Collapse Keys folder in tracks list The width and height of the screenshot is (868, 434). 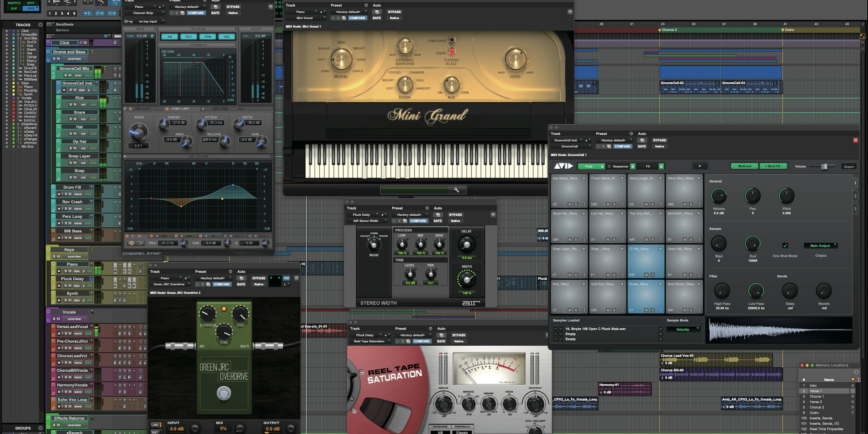click(x=18, y=83)
